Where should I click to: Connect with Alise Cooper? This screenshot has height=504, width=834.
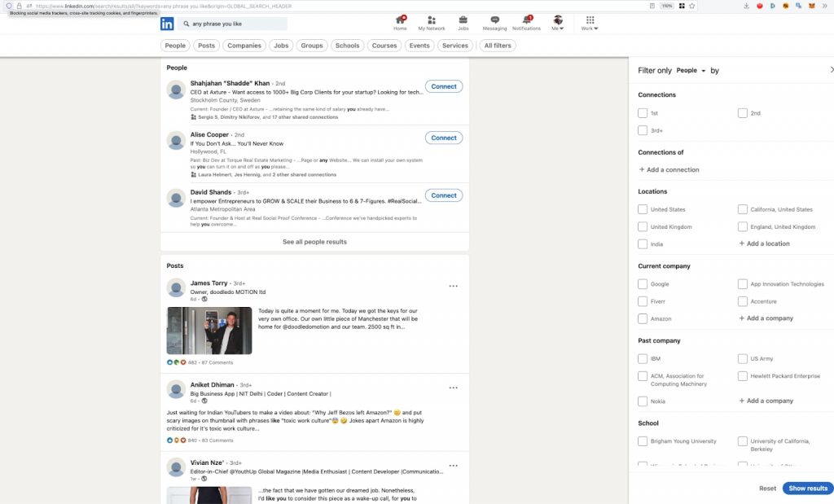click(x=444, y=138)
